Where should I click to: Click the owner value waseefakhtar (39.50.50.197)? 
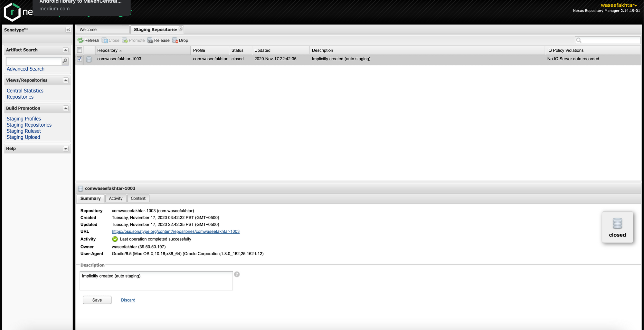[139, 247]
